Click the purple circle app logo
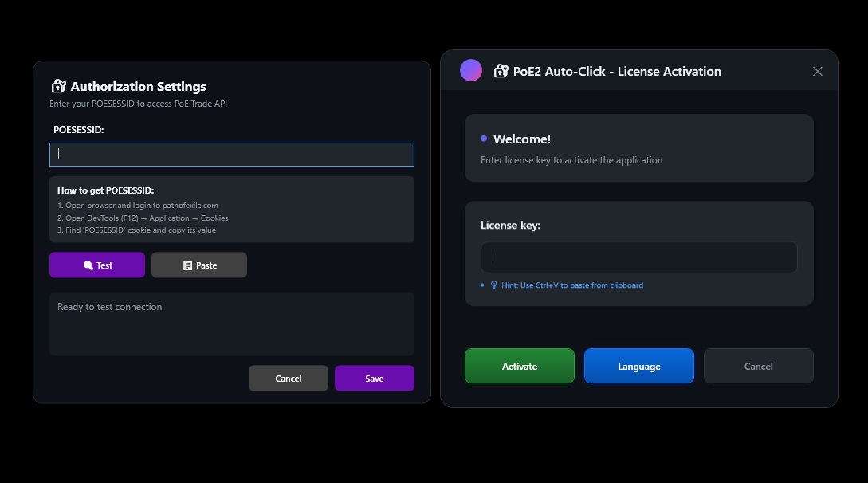The height and width of the screenshot is (483, 868). pyautogui.click(x=471, y=70)
